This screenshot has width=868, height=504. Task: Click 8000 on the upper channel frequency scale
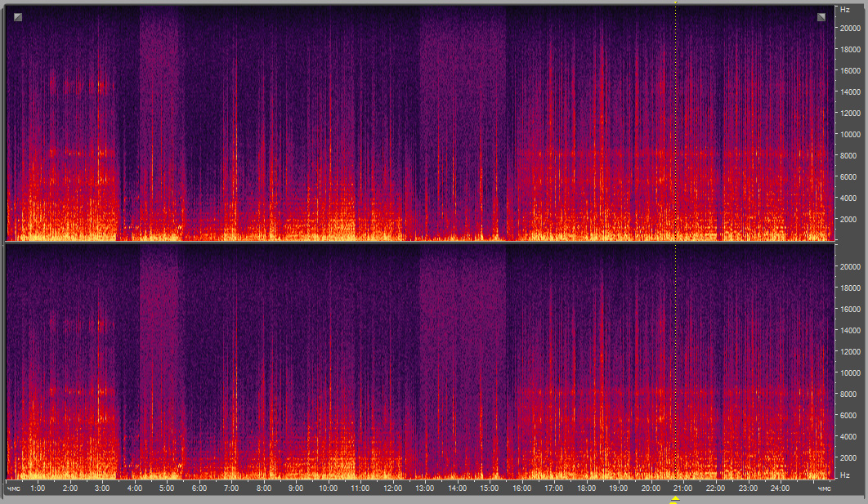click(848, 155)
